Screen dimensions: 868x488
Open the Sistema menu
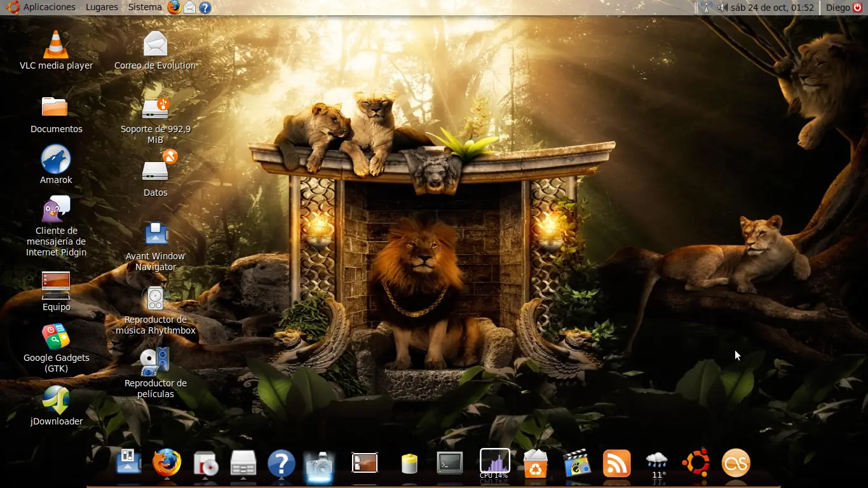[x=145, y=7]
